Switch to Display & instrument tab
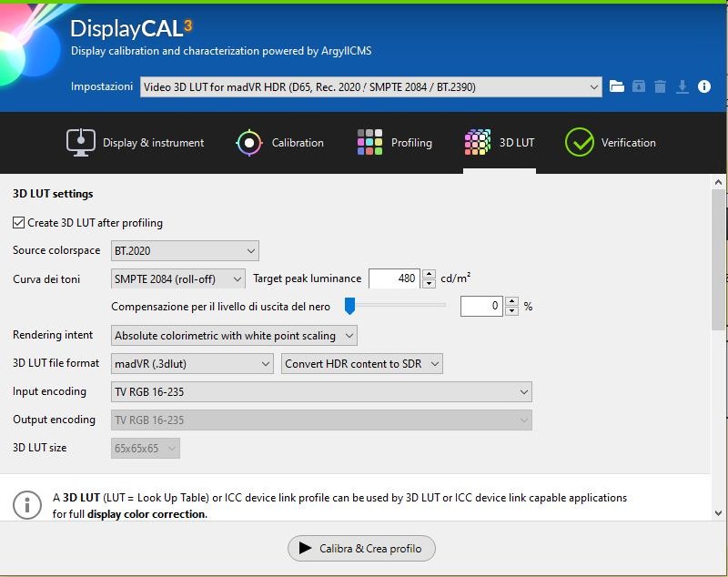The image size is (728, 577). 135,143
